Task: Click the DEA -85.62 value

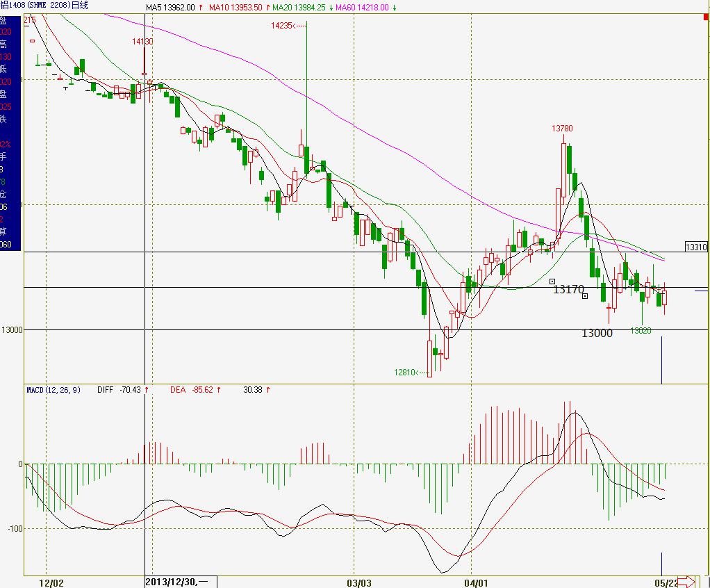Action: (192, 390)
